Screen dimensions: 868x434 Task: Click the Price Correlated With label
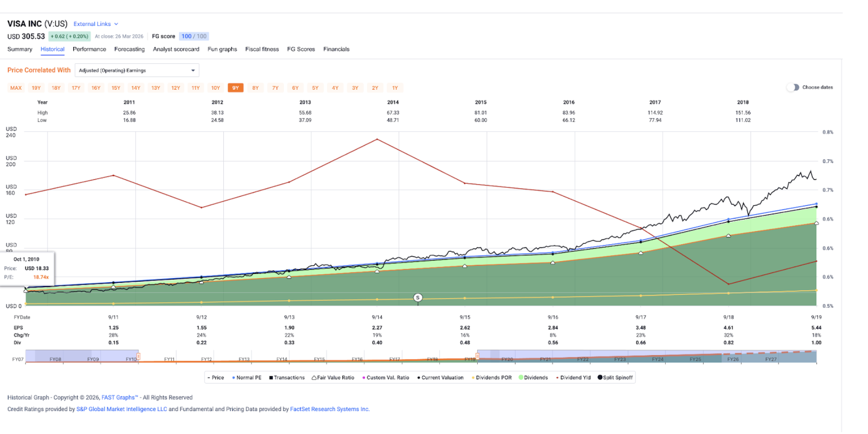pyautogui.click(x=39, y=70)
